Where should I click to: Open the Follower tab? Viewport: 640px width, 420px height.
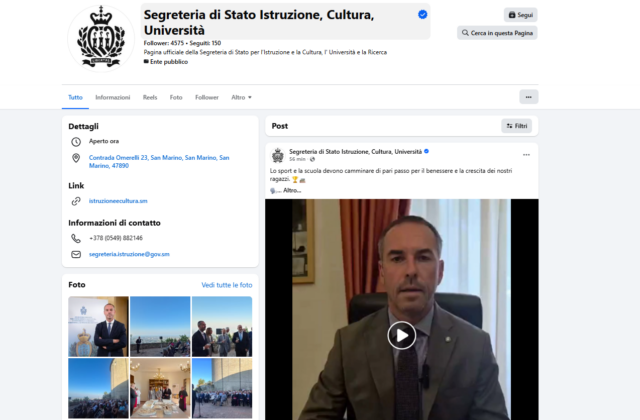point(207,97)
